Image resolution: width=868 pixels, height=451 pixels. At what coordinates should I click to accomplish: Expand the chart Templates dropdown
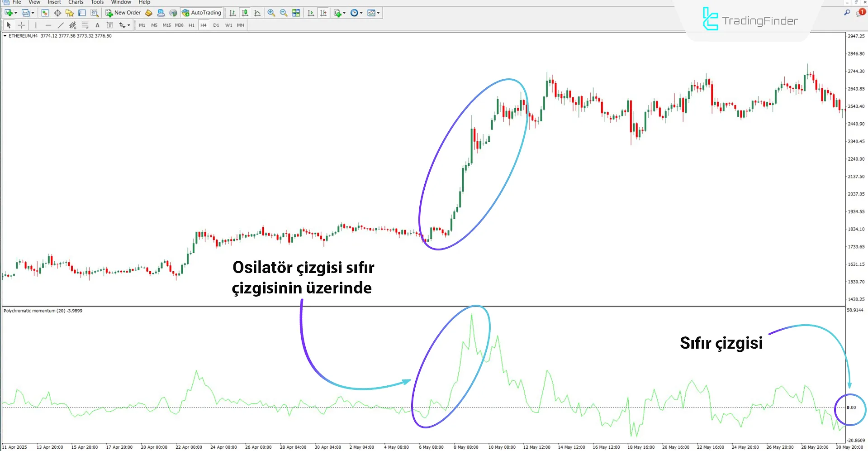tap(373, 12)
